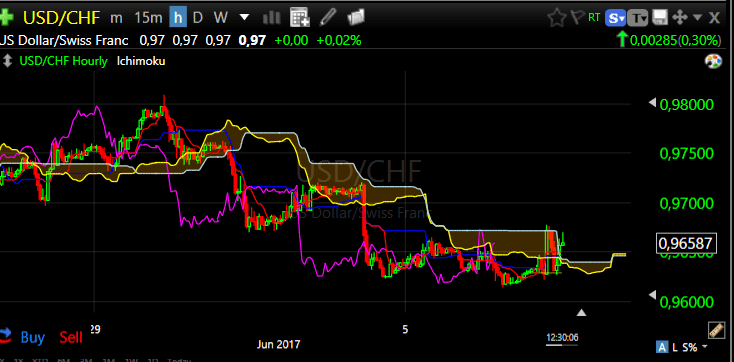The width and height of the screenshot is (734, 362).
Task: Toggle the A auto-scale button
Action: (662, 347)
